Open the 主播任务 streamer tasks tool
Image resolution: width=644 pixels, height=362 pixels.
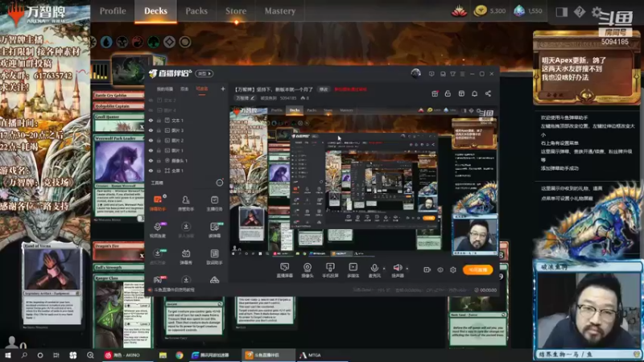pos(214,204)
